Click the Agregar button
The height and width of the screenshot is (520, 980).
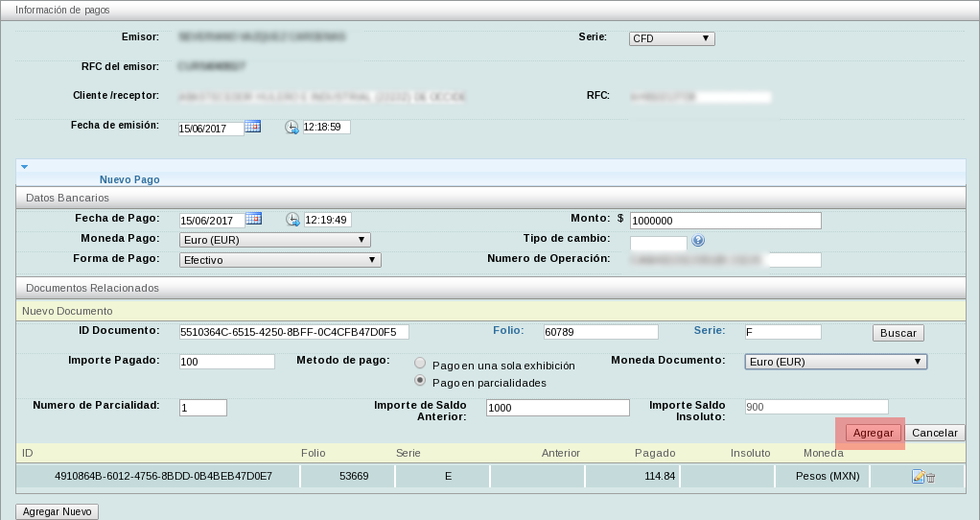[873, 433]
